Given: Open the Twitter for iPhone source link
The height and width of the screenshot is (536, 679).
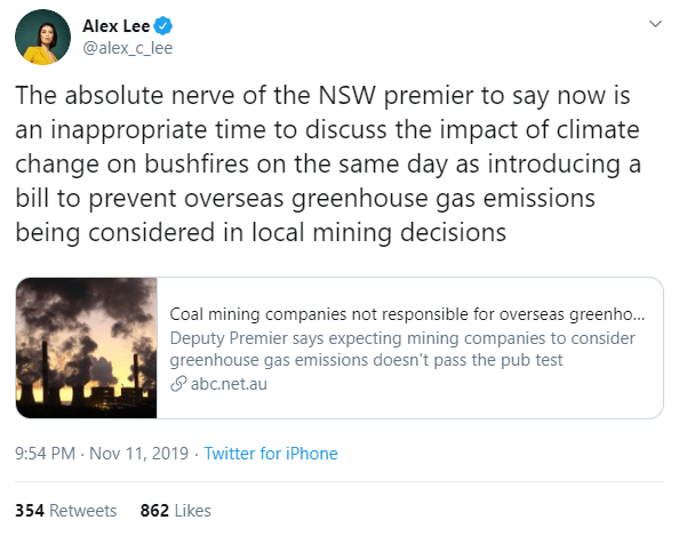Looking at the screenshot, I should click(271, 454).
